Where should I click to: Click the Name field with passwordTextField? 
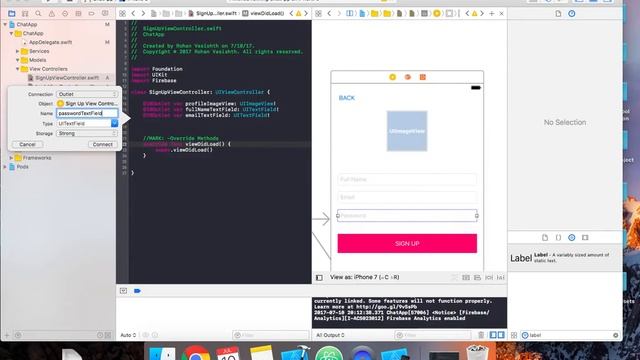(87, 113)
